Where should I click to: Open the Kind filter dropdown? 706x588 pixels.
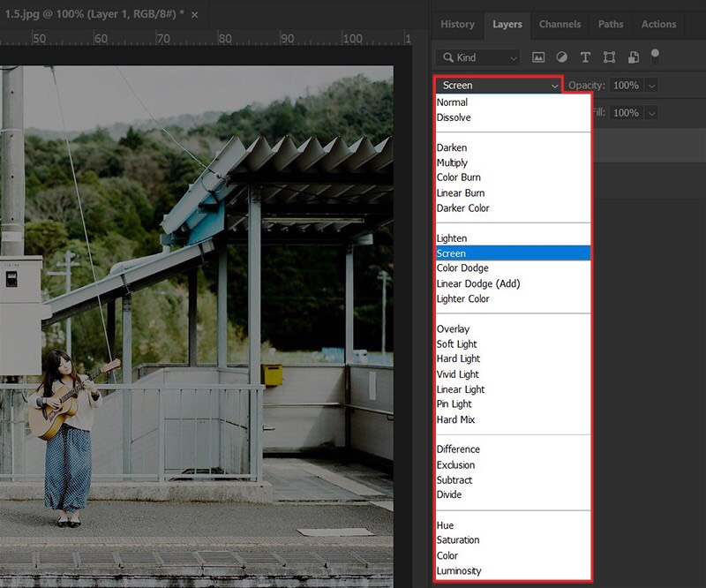[477, 57]
